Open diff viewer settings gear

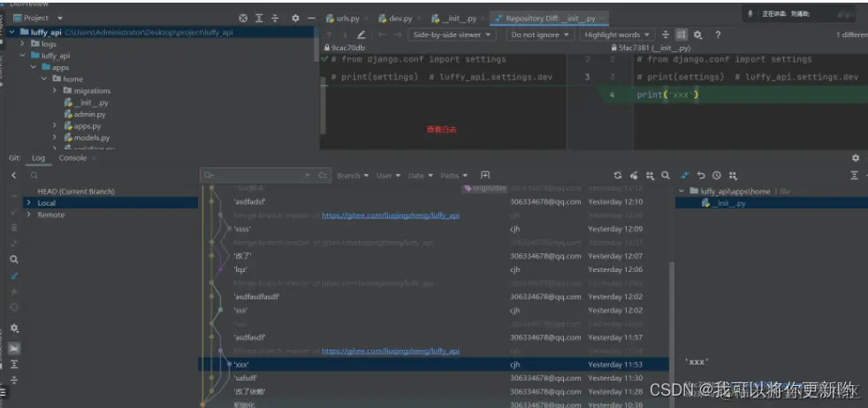click(x=698, y=34)
